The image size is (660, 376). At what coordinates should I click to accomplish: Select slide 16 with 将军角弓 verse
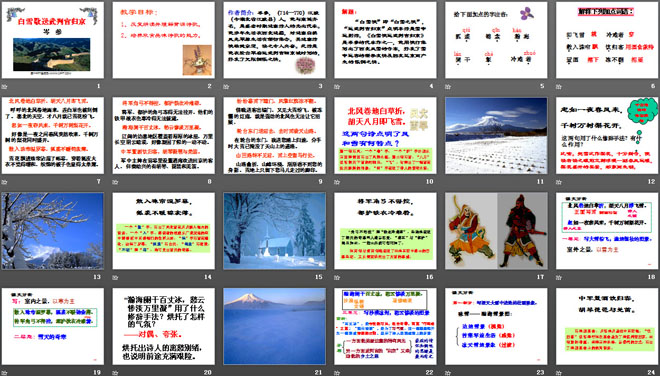(x=385, y=231)
